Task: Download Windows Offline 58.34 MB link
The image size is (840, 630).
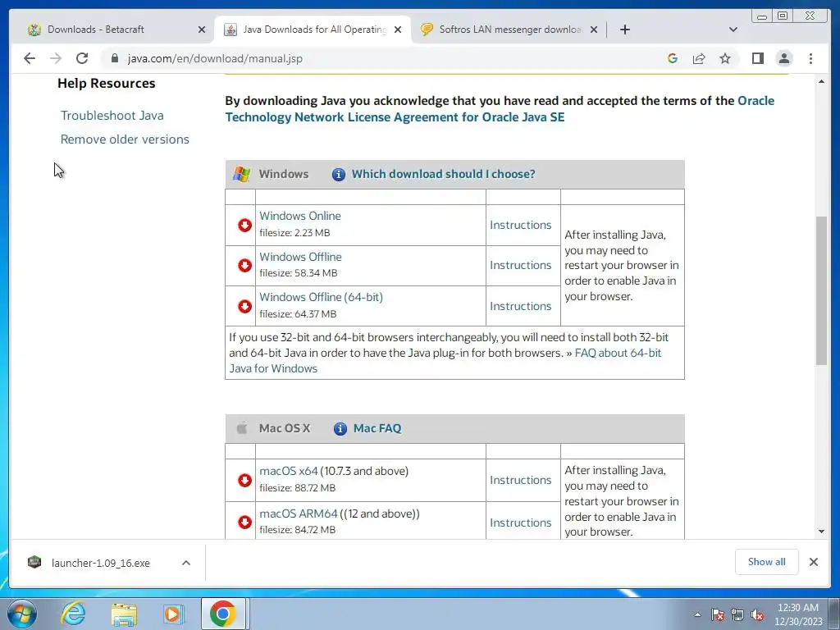Action: (x=300, y=257)
